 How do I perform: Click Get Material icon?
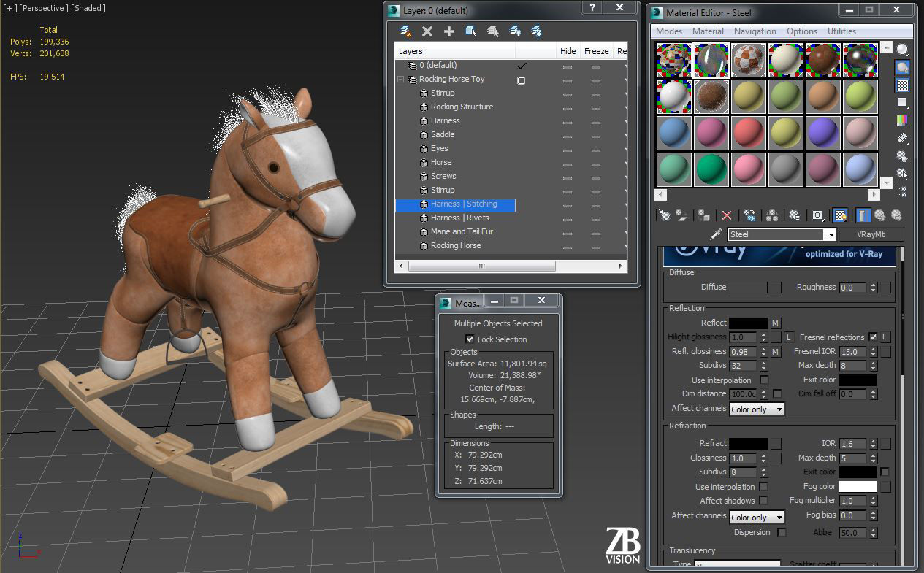tap(664, 215)
